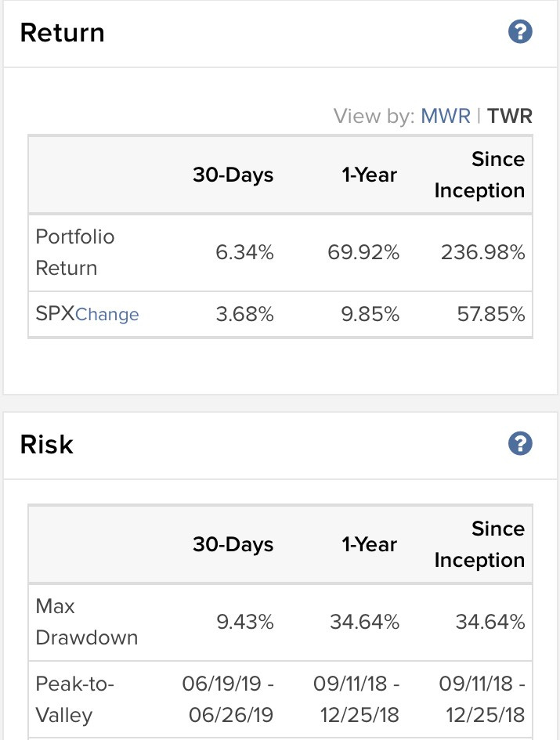This screenshot has width=560, height=740.
Task: Click the 30-Days column header in Return table
Action: tap(233, 175)
